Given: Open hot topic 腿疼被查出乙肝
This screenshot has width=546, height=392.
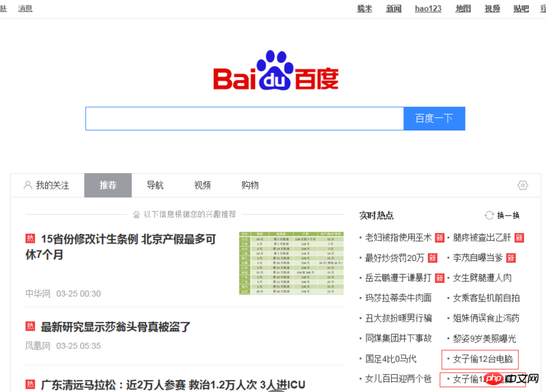Looking at the screenshot, I should (482, 237).
